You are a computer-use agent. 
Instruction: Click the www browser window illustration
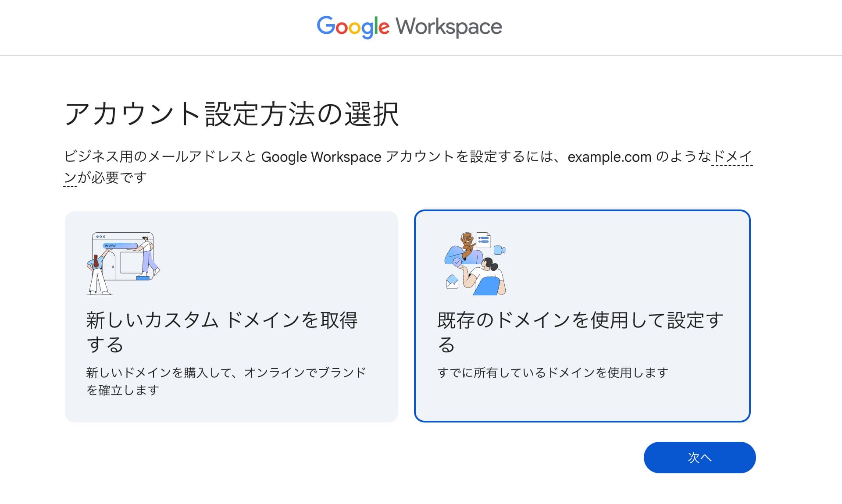point(123,263)
